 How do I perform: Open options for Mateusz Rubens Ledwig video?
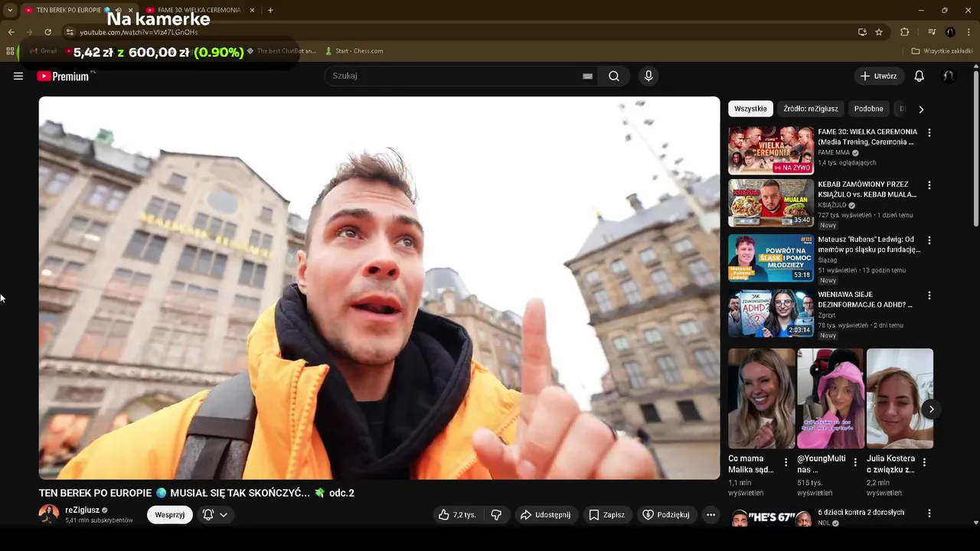929,240
